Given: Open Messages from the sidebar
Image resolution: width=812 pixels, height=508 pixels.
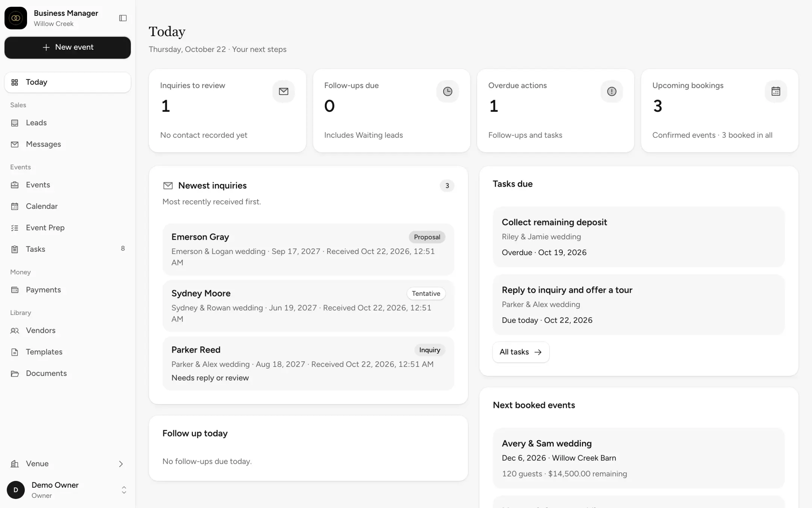Looking at the screenshot, I should click(68, 144).
